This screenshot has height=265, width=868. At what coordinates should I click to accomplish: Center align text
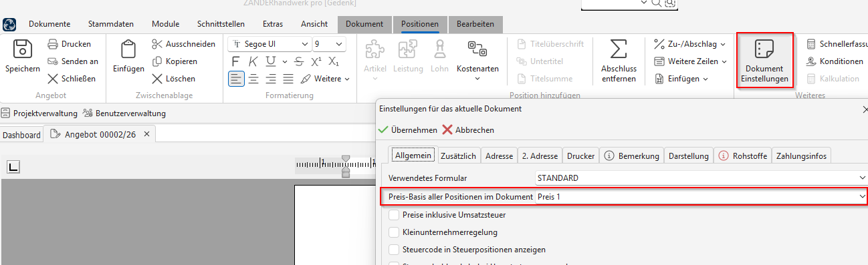[253, 79]
